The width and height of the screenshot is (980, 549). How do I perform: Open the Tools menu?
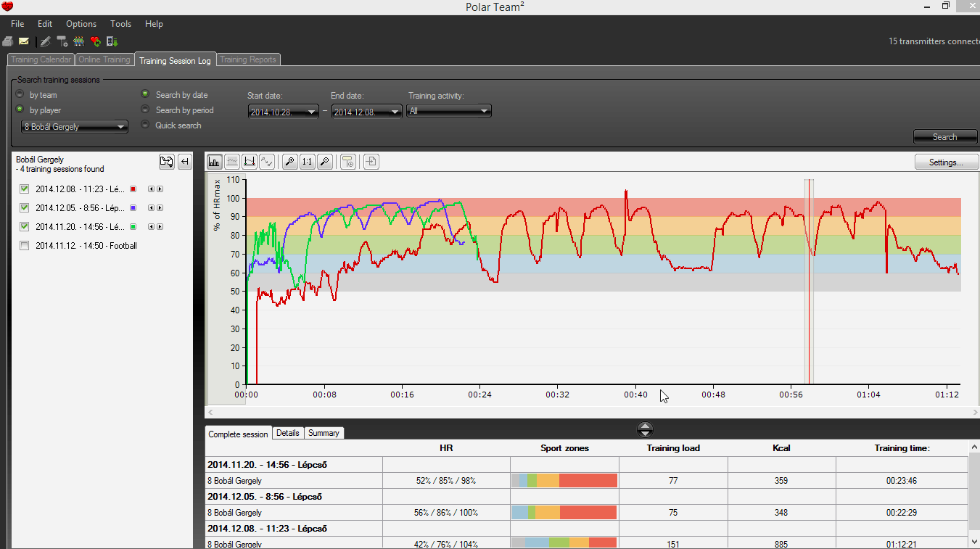click(x=120, y=24)
